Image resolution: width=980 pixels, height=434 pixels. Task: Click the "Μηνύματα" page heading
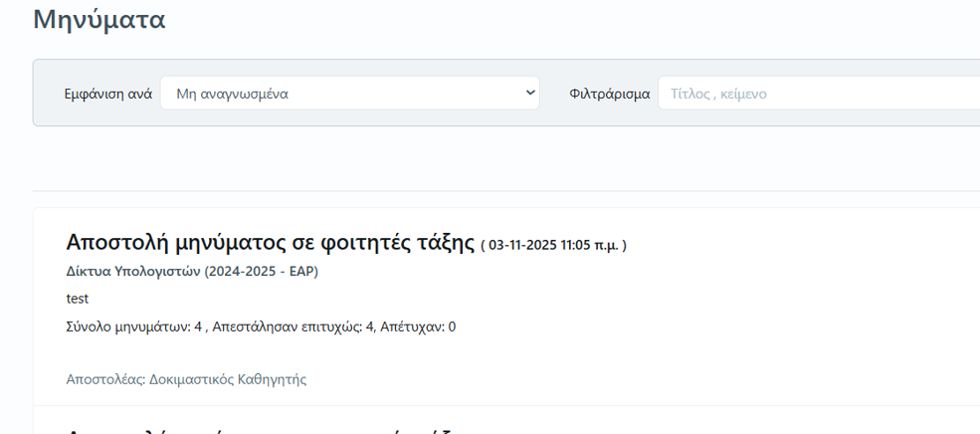click(x=99, y=19)
